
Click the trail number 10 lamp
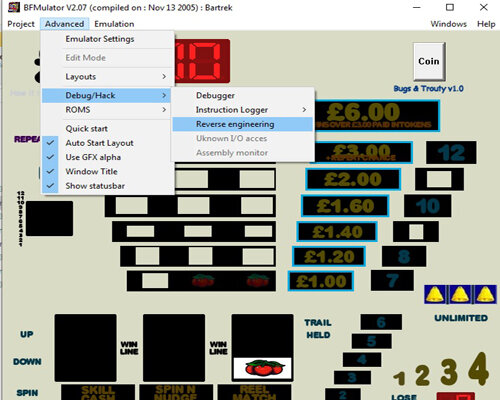pyautogui.click(x=428, y=206)
